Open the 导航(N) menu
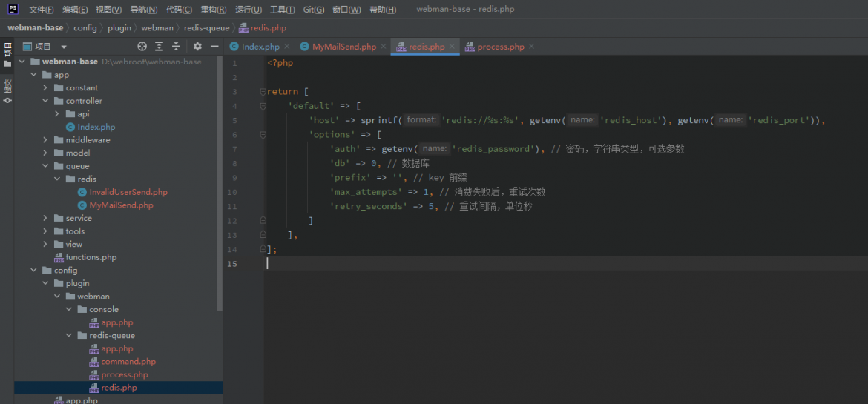Screen dimensions: 868x404 click(x=144, y=10)
